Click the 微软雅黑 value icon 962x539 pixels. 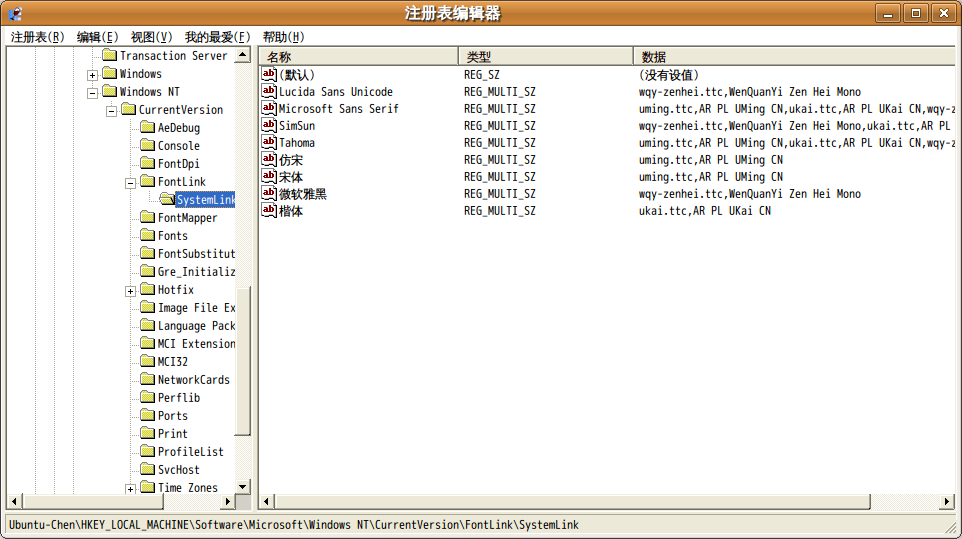point(269,193)
